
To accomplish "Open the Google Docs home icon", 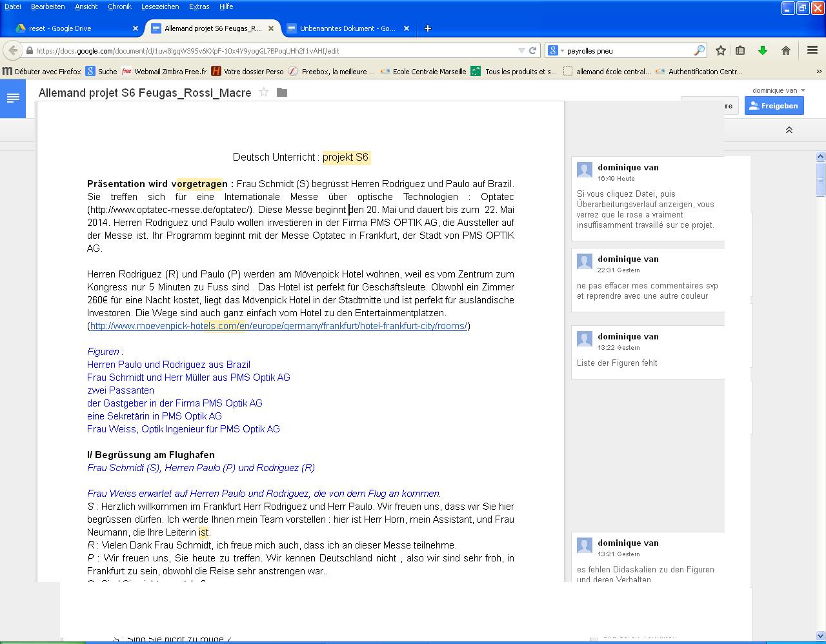I will click(13, 99).
